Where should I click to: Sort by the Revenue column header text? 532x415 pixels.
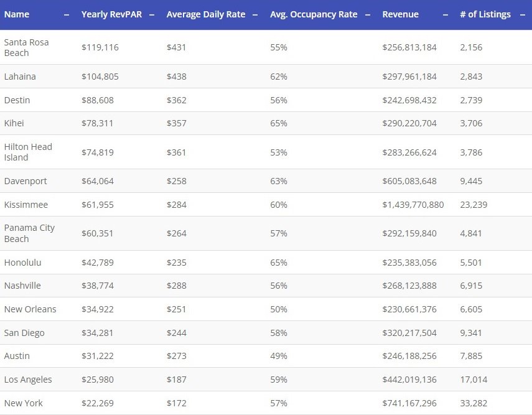400,14
